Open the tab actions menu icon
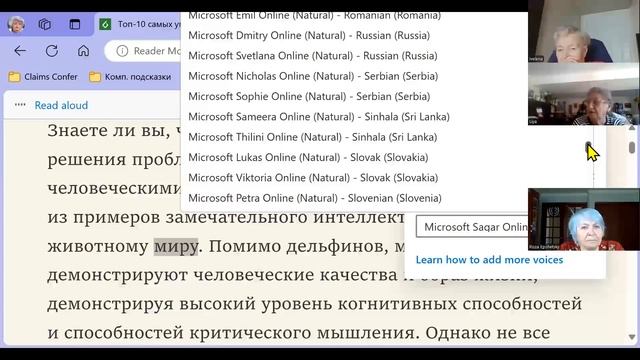640x360 pixels. (x=75, y=24)
